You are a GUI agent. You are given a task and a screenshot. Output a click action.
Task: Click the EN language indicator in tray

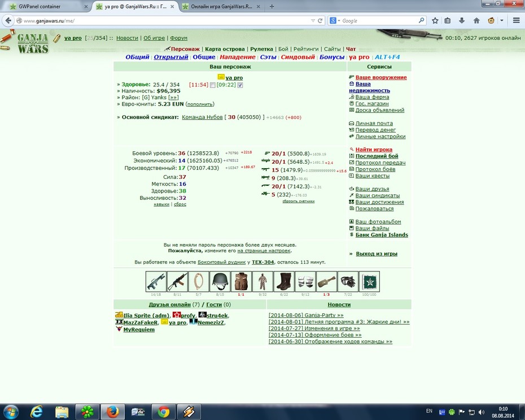[429, 411]
